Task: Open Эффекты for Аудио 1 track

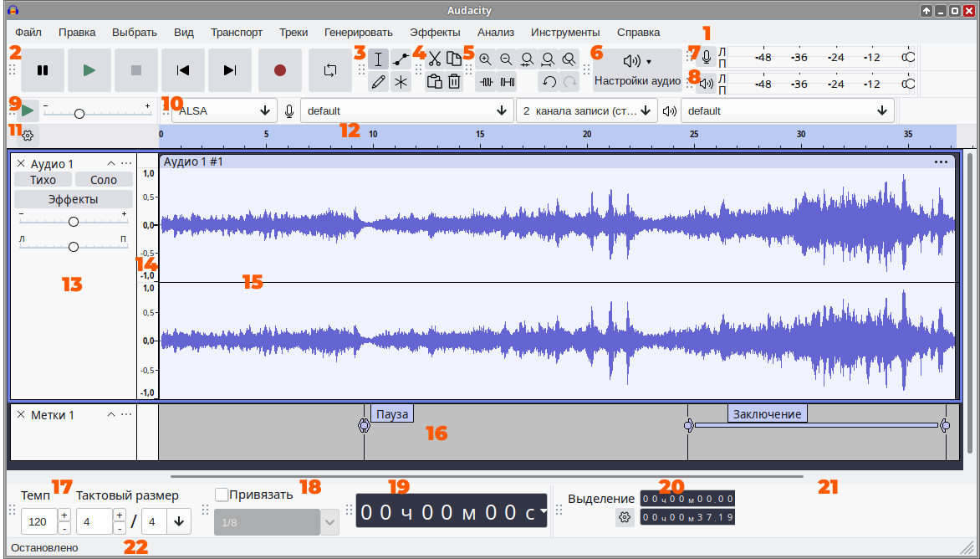Action: (x=74, y=199)
